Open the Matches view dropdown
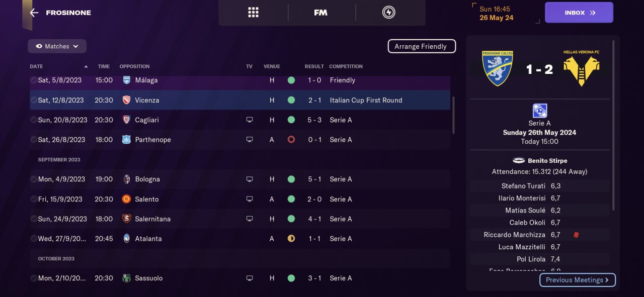Image resolution: width=644 pixels, height=297 pixels. point(57,46)
